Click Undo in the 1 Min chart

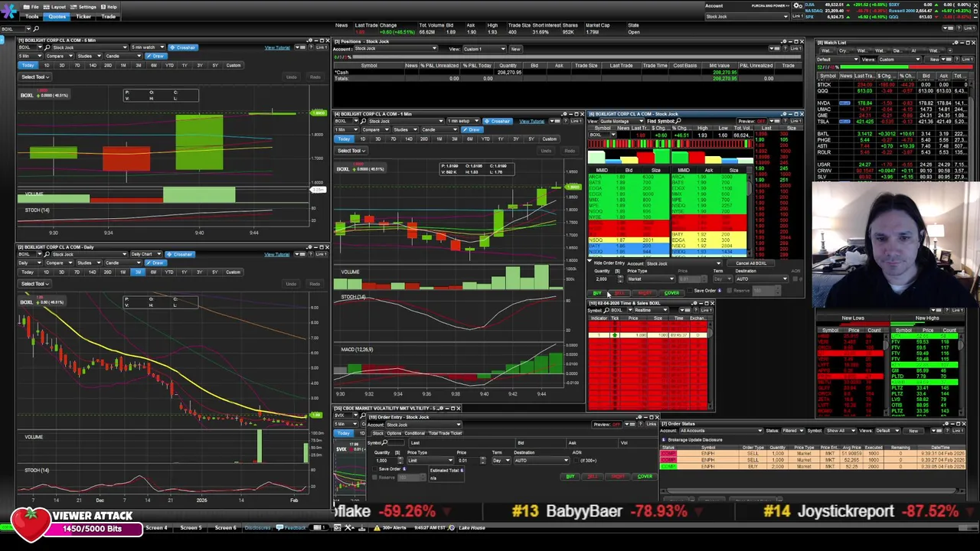(x=545, y=151)
